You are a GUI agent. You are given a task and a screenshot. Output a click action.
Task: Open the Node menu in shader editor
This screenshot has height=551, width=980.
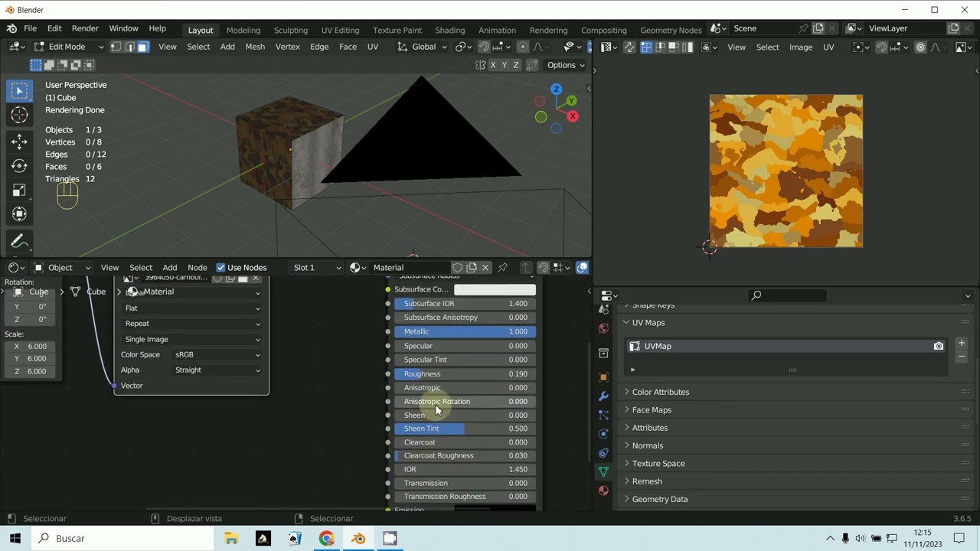coord(198,268)
